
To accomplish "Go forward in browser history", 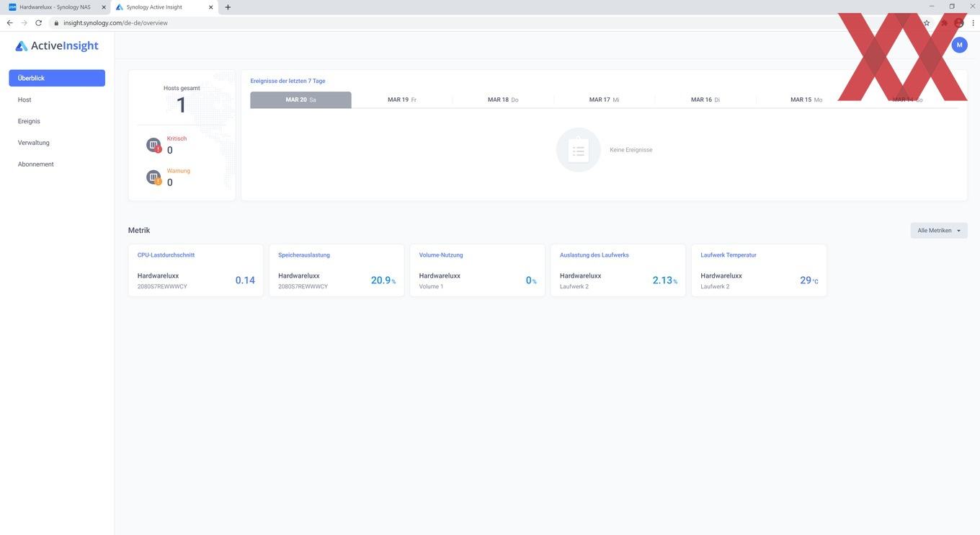I will 24,22.
